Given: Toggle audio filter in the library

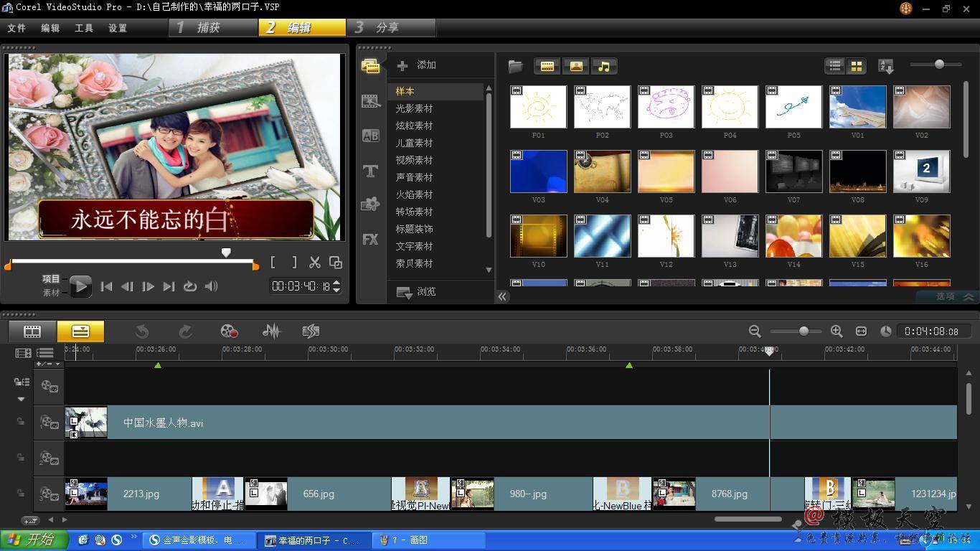Looking at the screenshot, I should 604,67.
